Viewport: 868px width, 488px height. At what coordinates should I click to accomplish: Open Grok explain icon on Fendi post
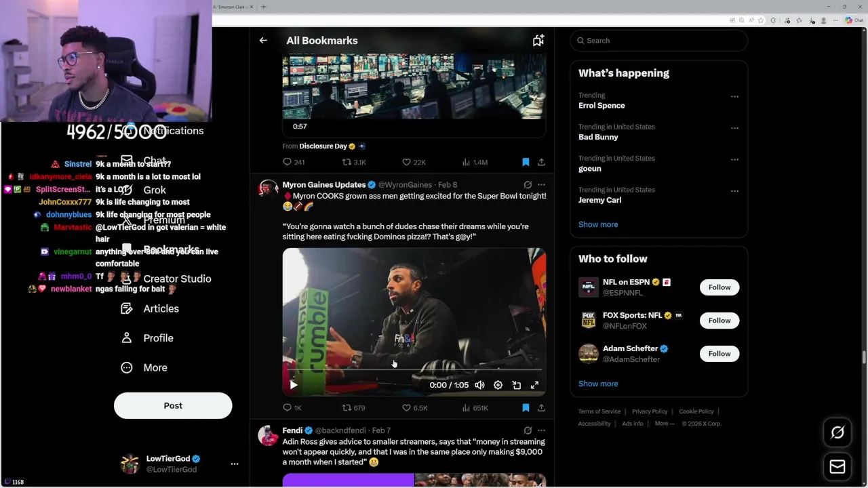528,430
